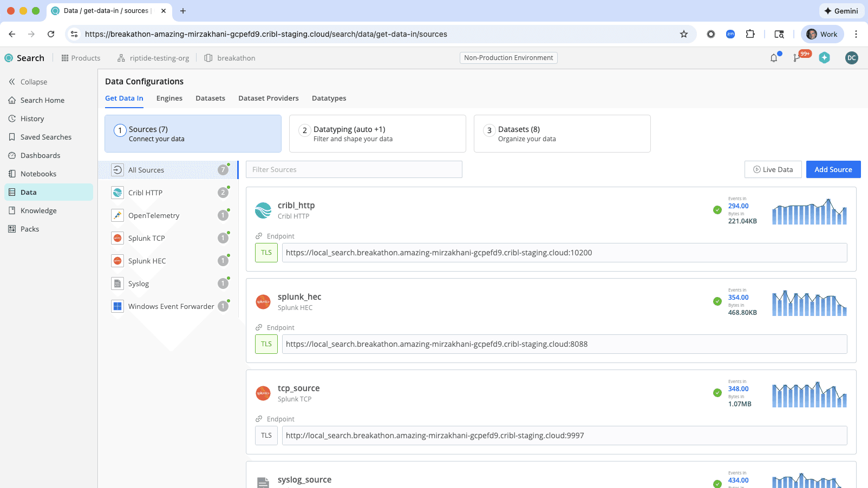
Task: Click the Copilot sparkle icon in header
Action: [x=824, y=58]
